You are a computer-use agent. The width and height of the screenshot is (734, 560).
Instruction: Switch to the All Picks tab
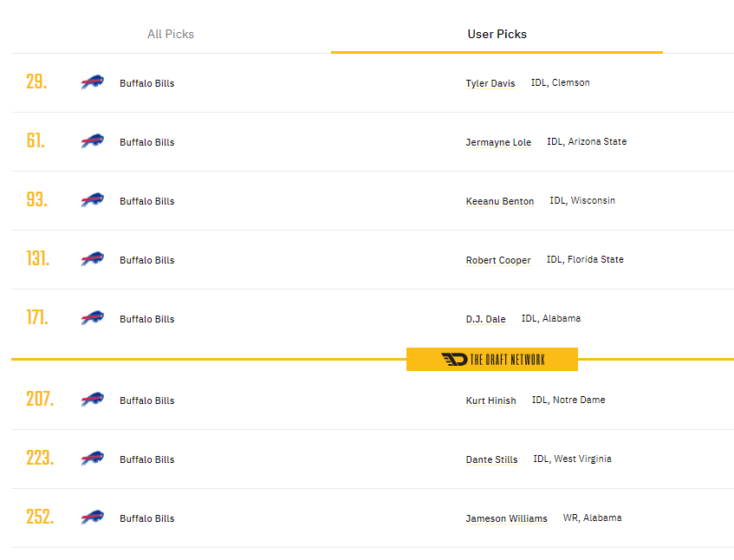coord(171,34)
